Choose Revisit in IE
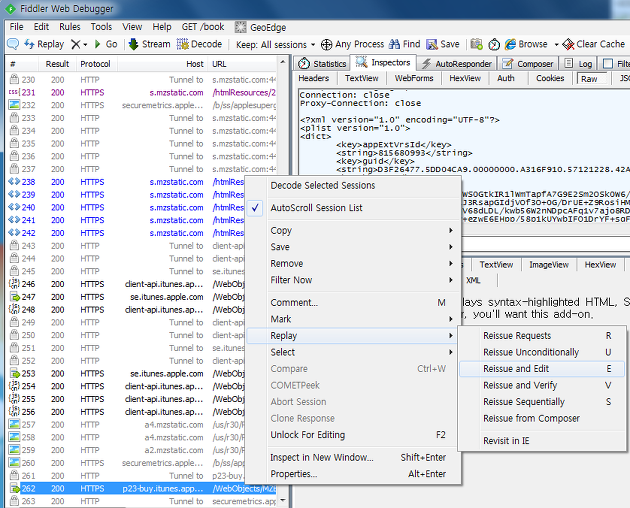Screen dimensions: 630x508 (542, 441)
